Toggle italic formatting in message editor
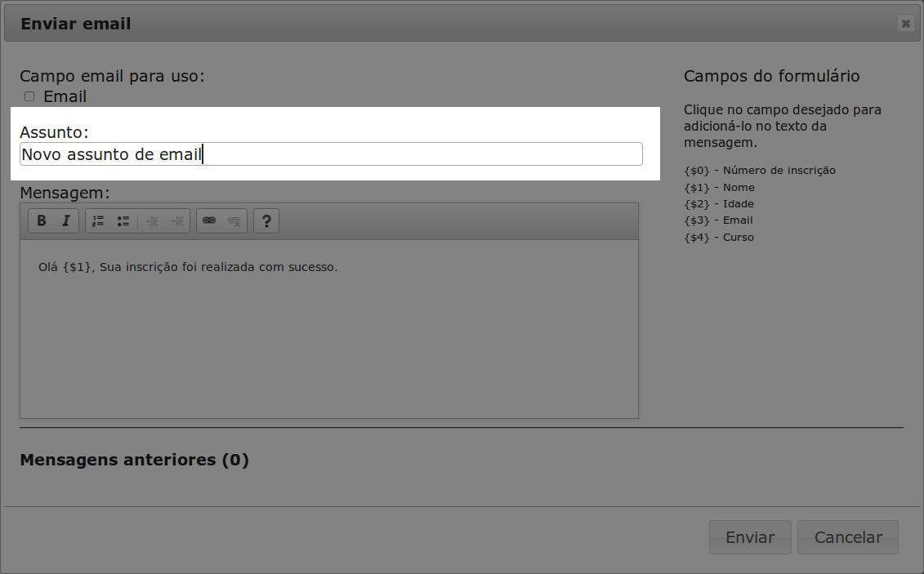The height and width of the screenshot is (574, 924). pos(66,221)
